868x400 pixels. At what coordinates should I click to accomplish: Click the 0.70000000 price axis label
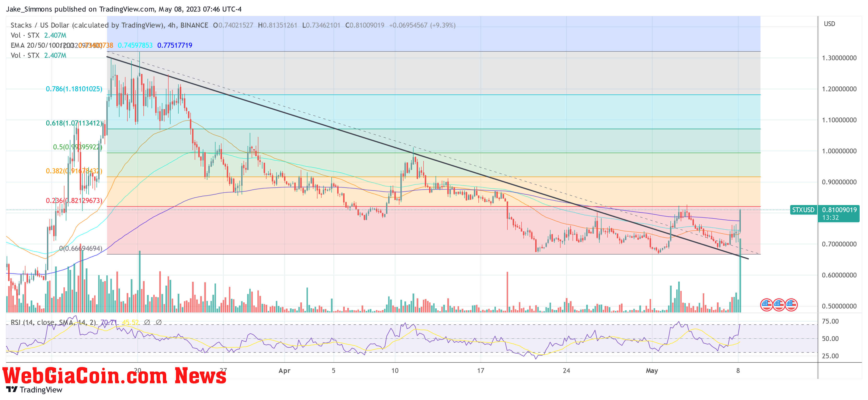coord(839,244)
